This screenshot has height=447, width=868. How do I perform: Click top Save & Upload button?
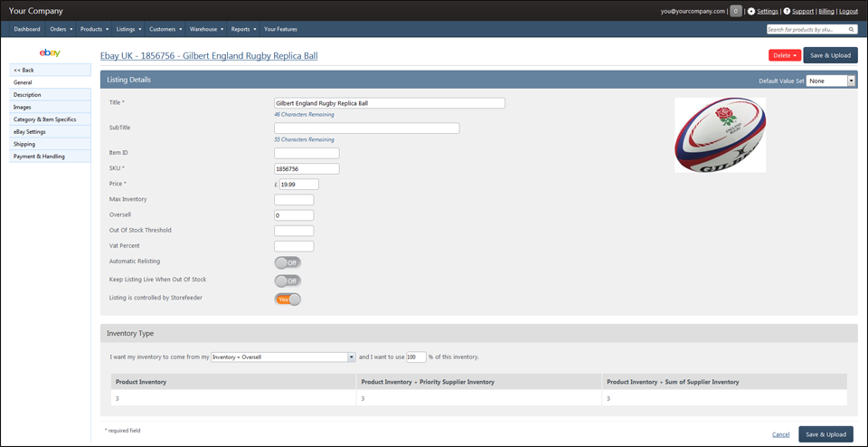830,55
